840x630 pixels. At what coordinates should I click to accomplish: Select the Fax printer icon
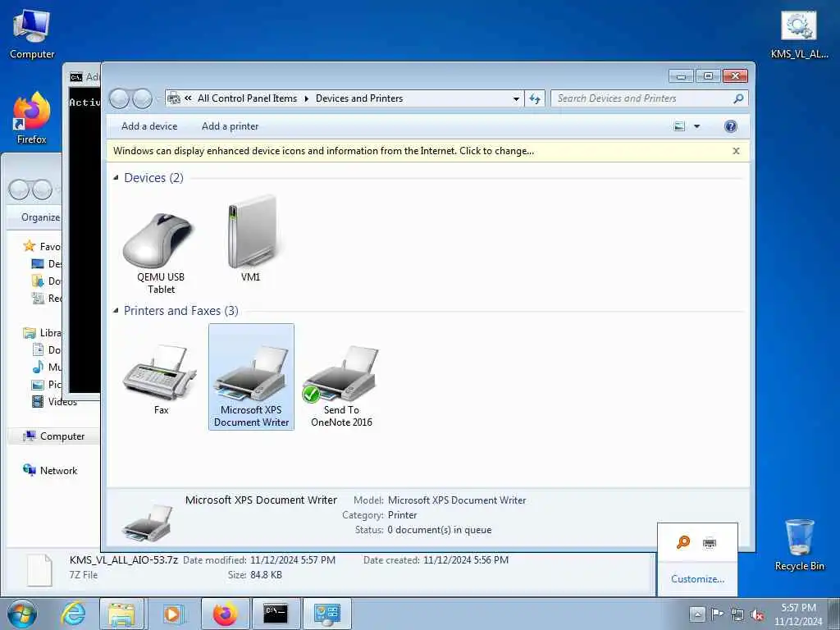click(160, 381)
